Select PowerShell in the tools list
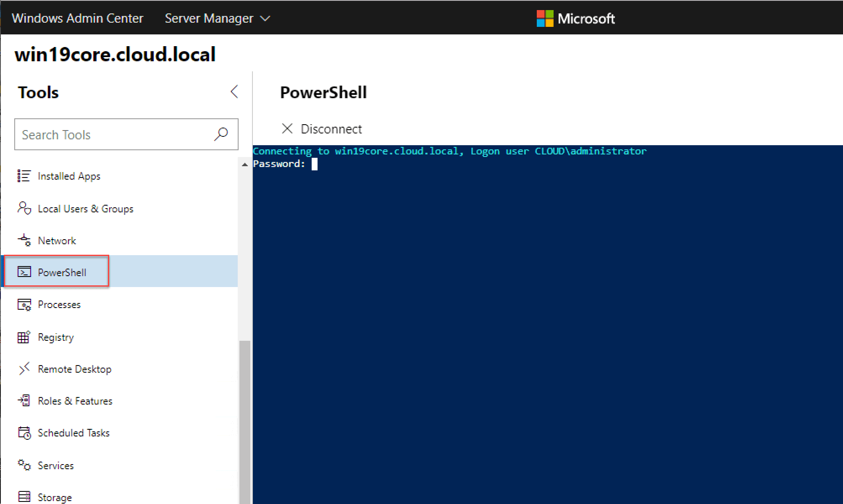 (62, 272)
